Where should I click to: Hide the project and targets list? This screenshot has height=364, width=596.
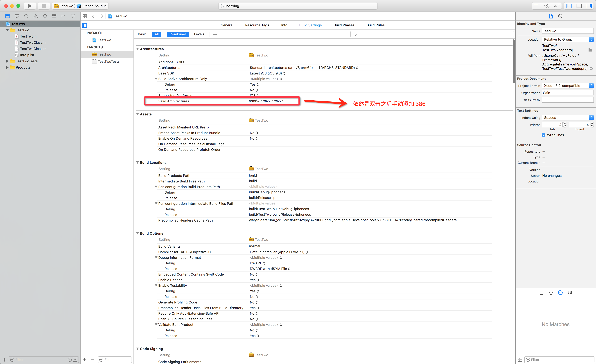click(85, 25)
